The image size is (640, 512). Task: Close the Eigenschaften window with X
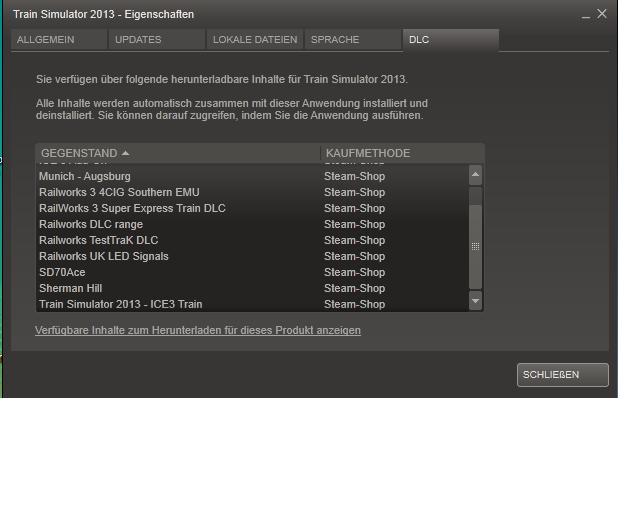tap(602, 14)
